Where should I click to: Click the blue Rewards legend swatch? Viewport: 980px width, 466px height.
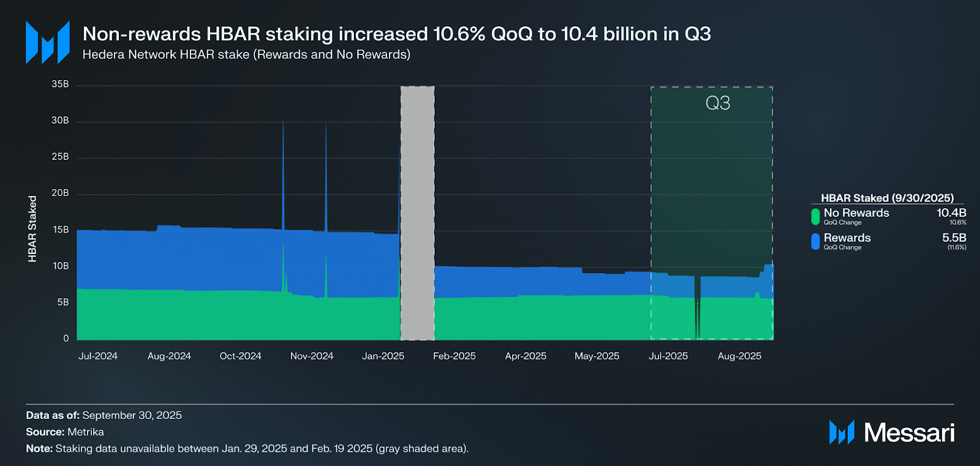[815, 241]
